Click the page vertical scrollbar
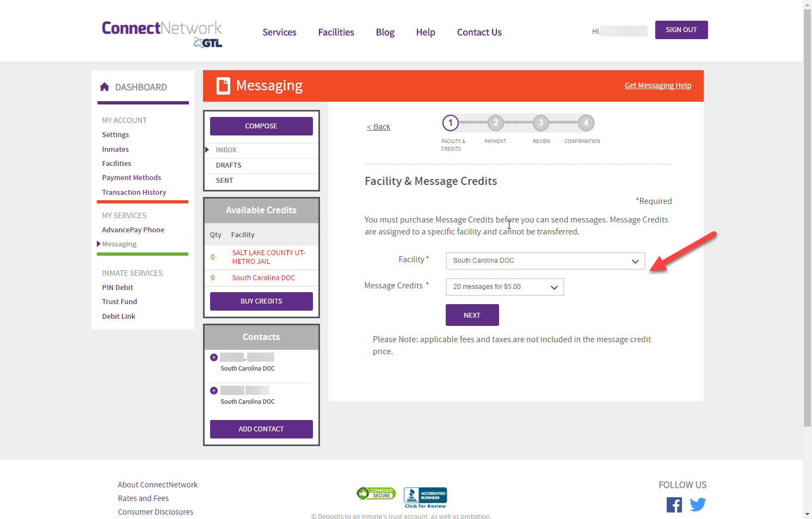Viewport: 812px width, 519px height. point(807,218)
